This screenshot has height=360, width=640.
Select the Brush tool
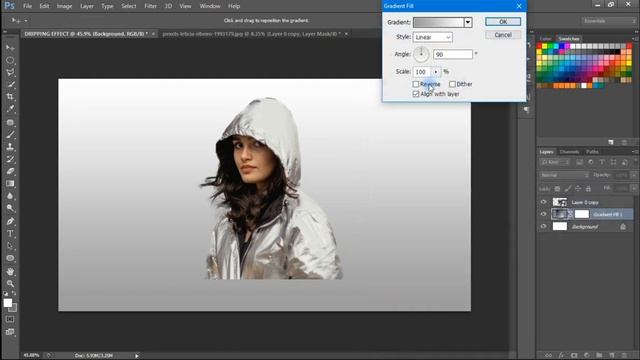pos(10,135)
